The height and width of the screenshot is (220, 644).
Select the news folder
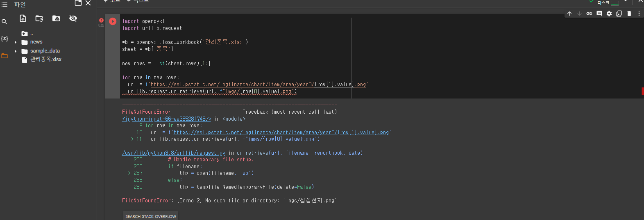[36, 42]
